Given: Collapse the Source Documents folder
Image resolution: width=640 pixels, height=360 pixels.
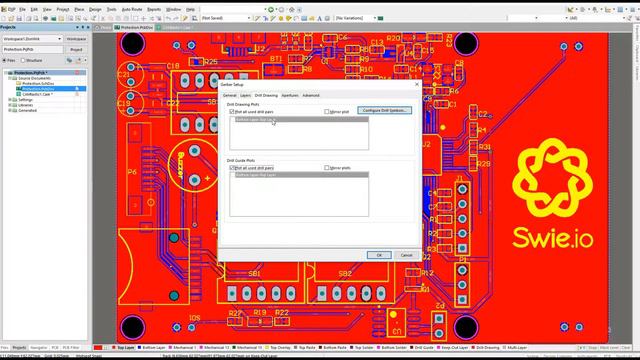Looking at the screenshot, I should coord(10,78).
